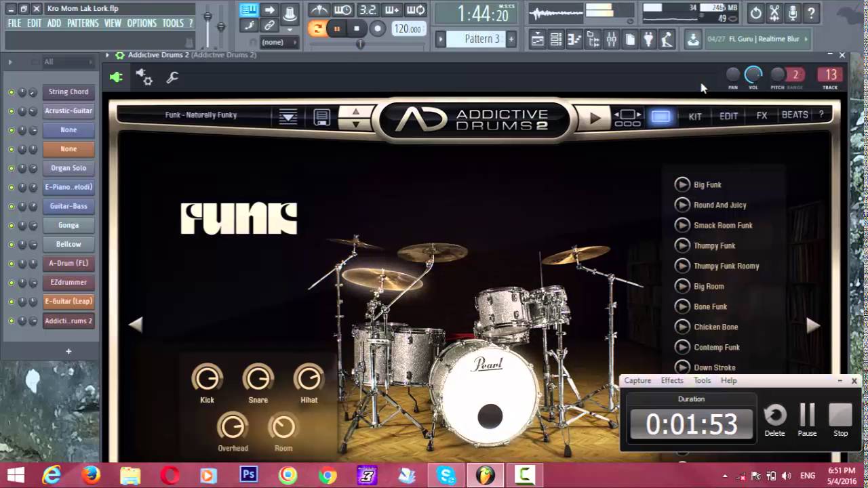Open the browser view icon

(593, 39)
